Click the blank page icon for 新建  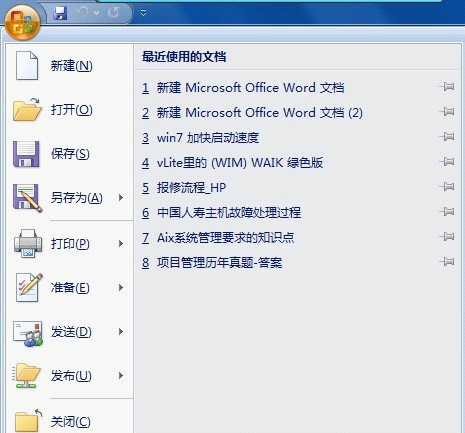(x=27, y=65)
